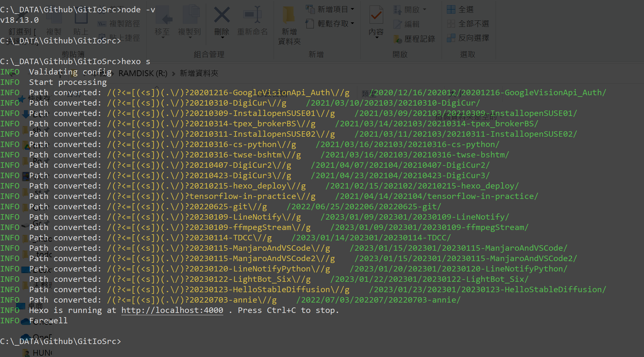The image size is (644, 357).
Task: Expand the dropdown arrow under Properties (內容)
Action: tap(377, 38)
